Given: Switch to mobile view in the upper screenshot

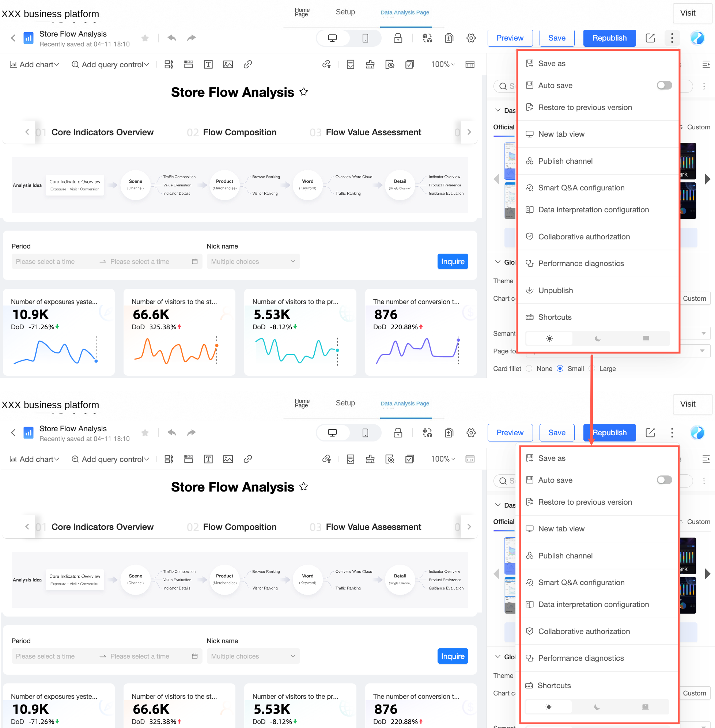Looking at the screenshot, I should tap(365, 38).
